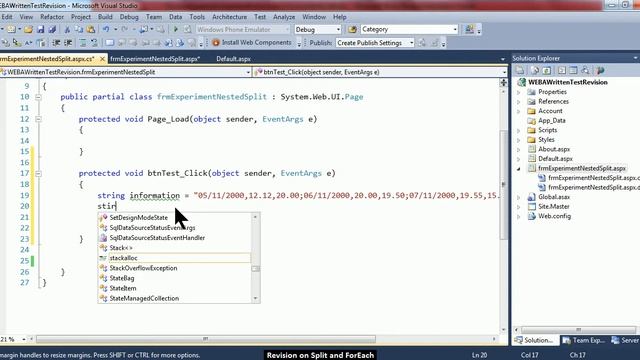The height and width of the screenshot is (360, 640).
Task: Click the toggle bookmark toolbar icon
Action: 109,42
